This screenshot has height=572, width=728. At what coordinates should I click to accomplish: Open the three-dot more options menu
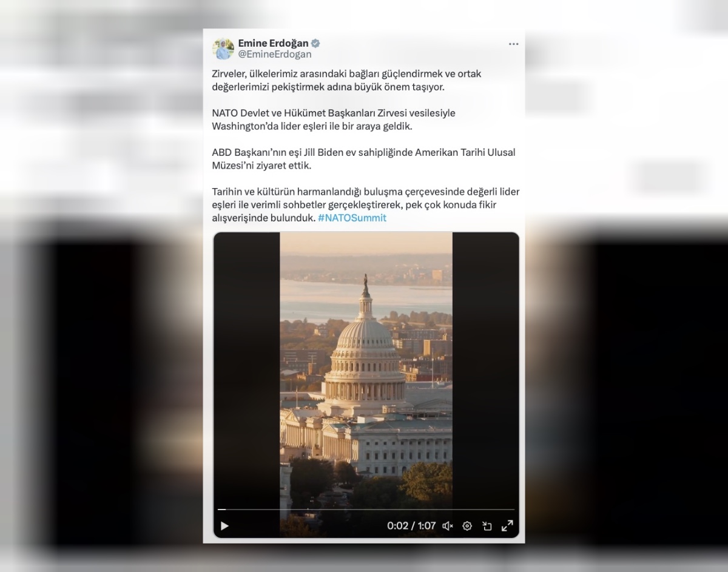pyautogui.click(x=513, y=44)
